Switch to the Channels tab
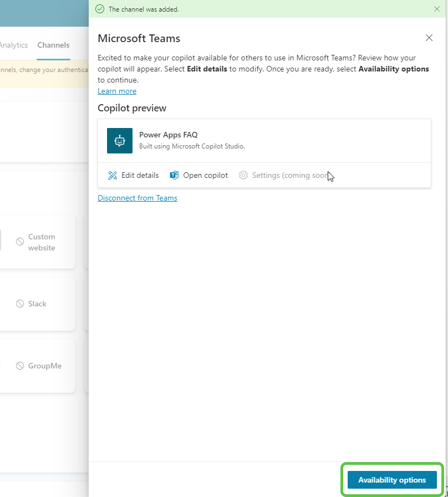448x497 pixels. click(53, 45)
